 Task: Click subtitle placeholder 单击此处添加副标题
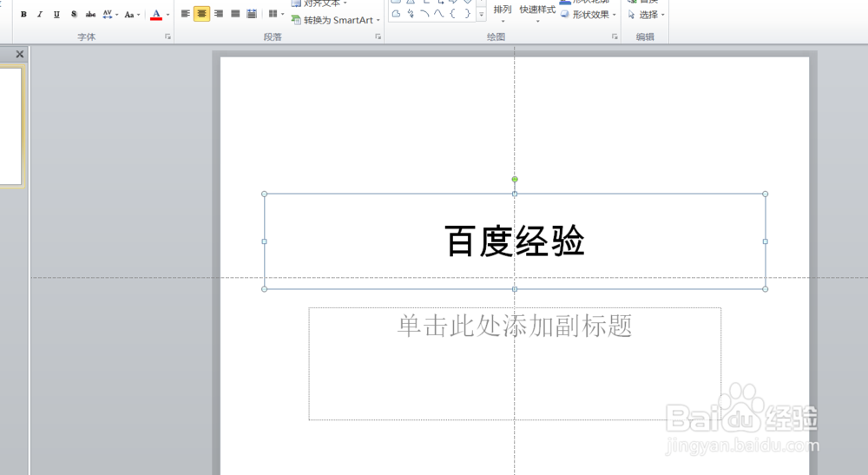[514, 327]
